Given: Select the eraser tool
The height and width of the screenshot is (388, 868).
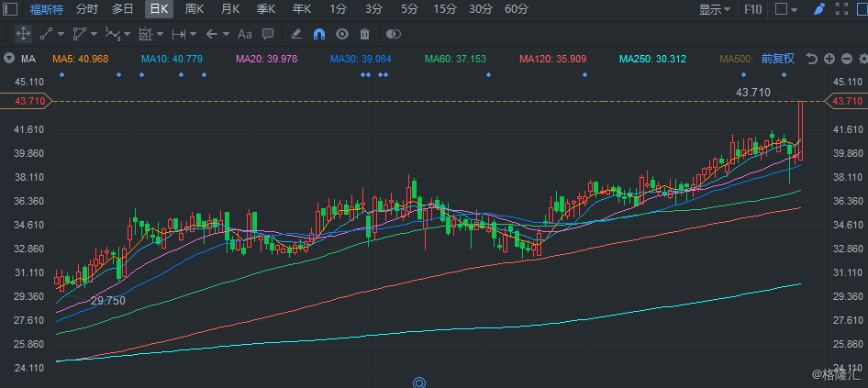Looking at the screenshot, I should pos(296,34).
